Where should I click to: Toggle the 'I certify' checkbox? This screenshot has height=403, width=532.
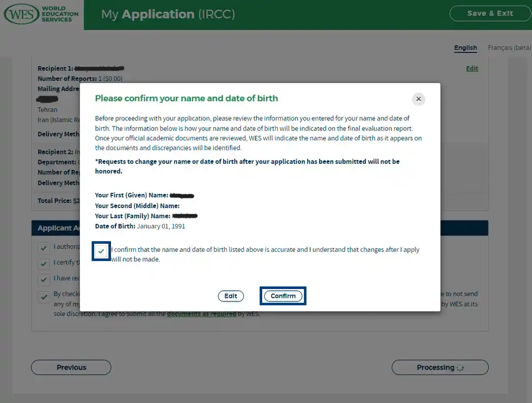coord(44,264)
